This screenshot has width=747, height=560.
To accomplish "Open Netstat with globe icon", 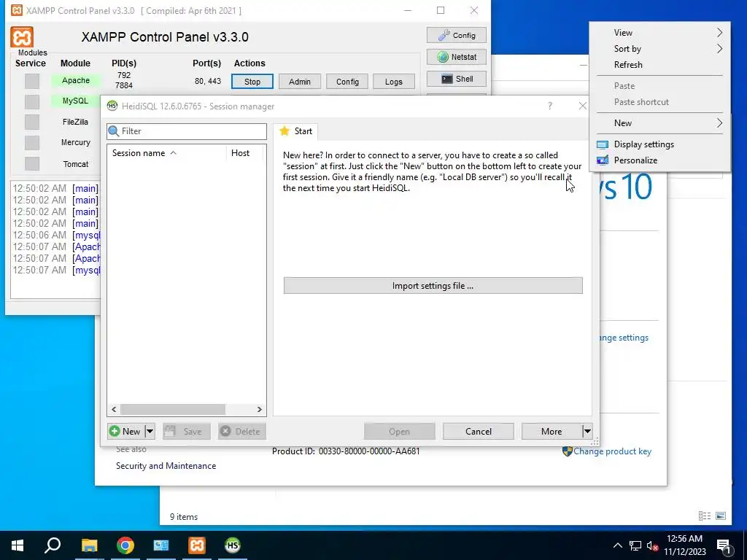I will [x=457, y=57].
